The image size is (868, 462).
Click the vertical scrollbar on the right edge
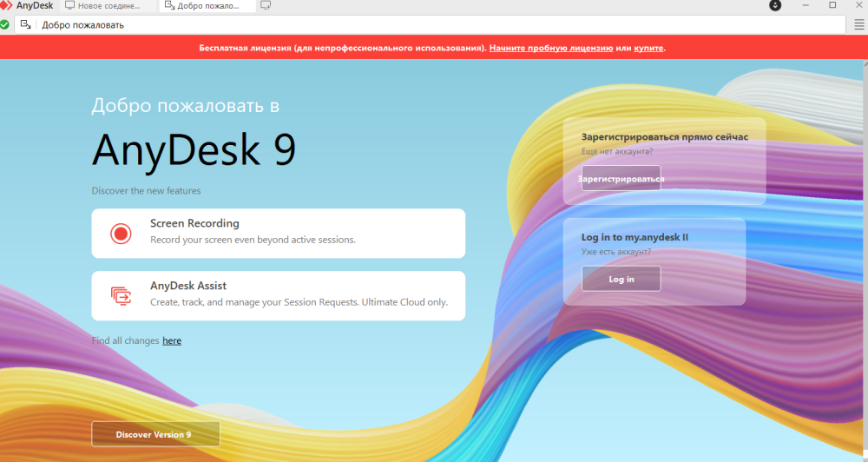coord(865,261)
